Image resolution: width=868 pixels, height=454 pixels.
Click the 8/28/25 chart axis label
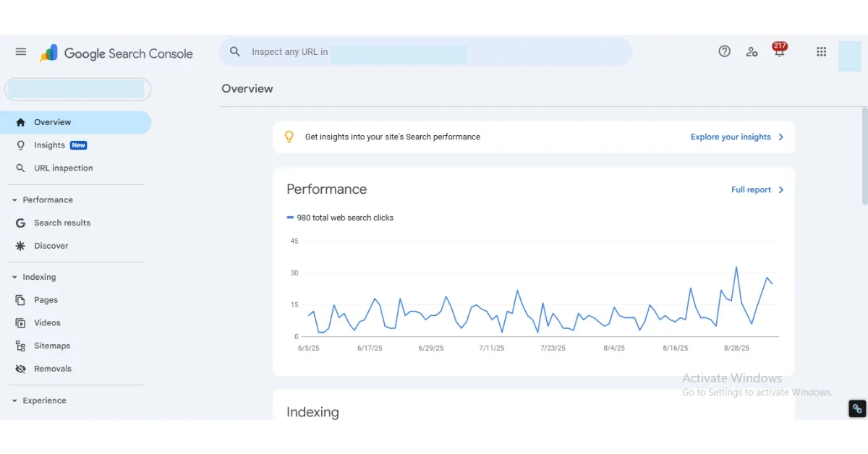736,348
